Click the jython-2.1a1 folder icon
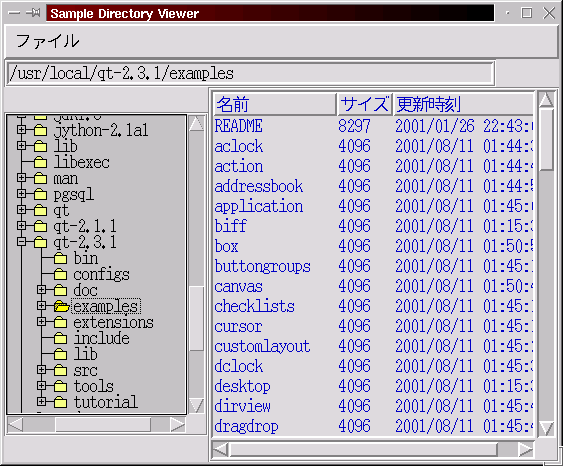Viewport: 563px width, 466px height. [x=40, y=130]
